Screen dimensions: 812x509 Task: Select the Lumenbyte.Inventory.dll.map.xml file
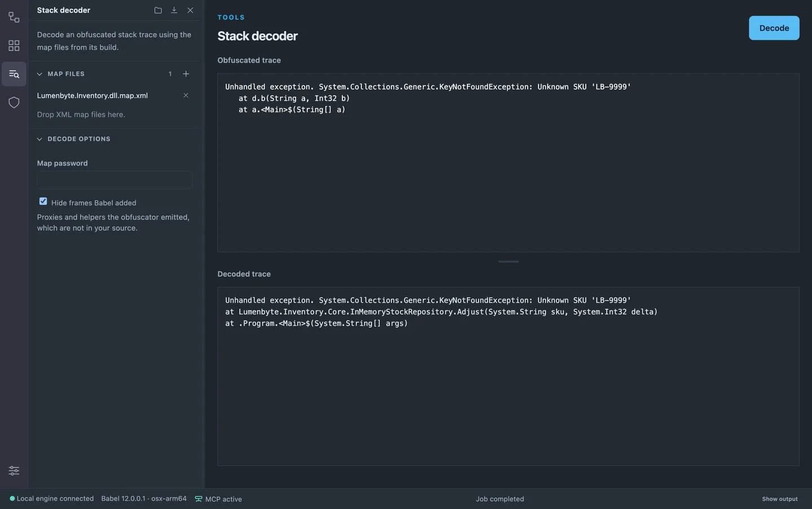(92, 96)
